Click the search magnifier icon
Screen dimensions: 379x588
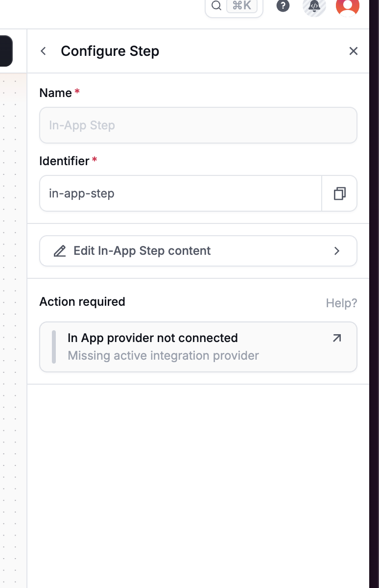[x=216, y=6]
